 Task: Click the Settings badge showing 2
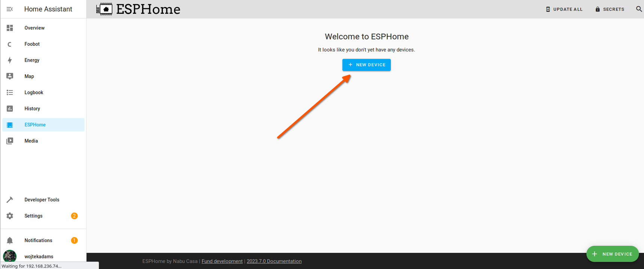pyautogui.click(x=74, y=216)
